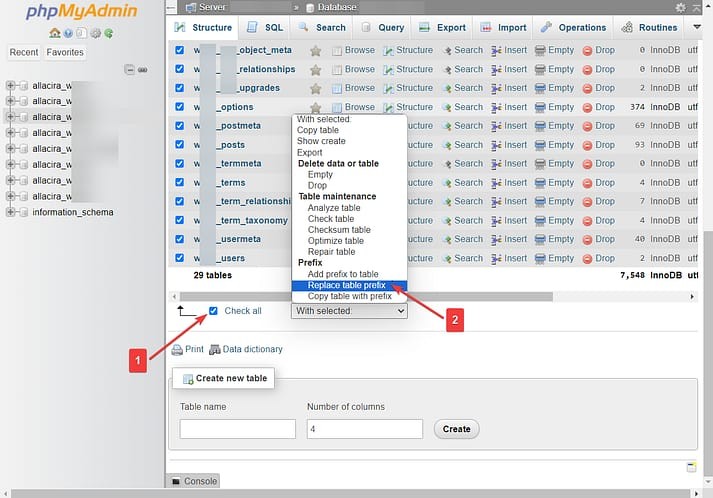Open the With selected dropdown
The image size is (713, 498).
click(350, 311)
